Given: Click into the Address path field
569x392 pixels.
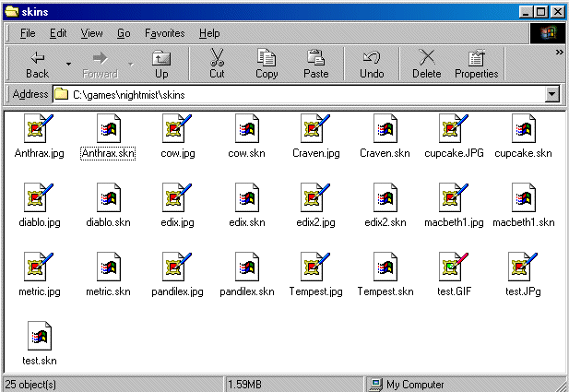Looking at the screenshot, I should (x=295, y=94).
